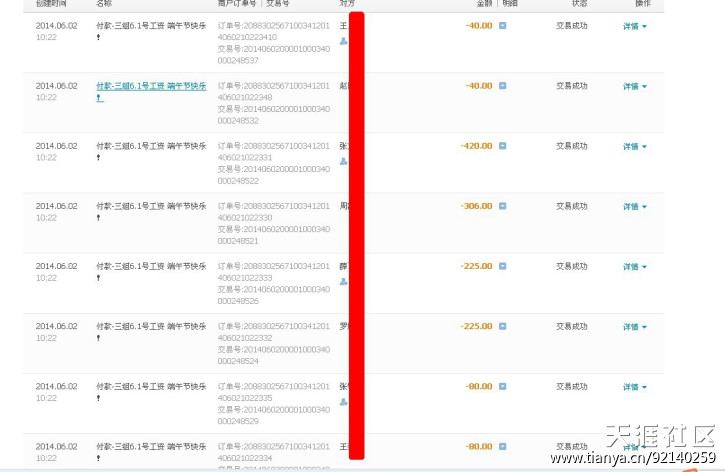Viewport: 725px width, 472px height.
Task: Expand 详情 dropdown in row 000248526
Action: pos(635,267)
